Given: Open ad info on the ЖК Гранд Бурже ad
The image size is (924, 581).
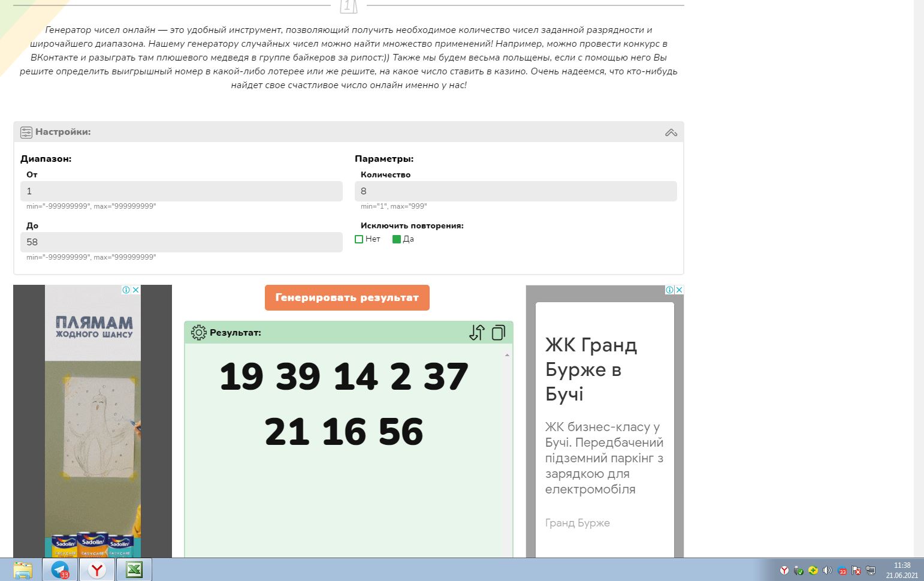Looking at the screenshot, I should [x=669, y=290].
